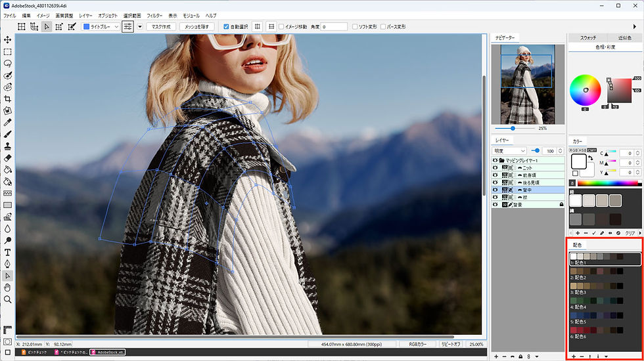
Task: Select the Hand tool
Action: (7, 287)
